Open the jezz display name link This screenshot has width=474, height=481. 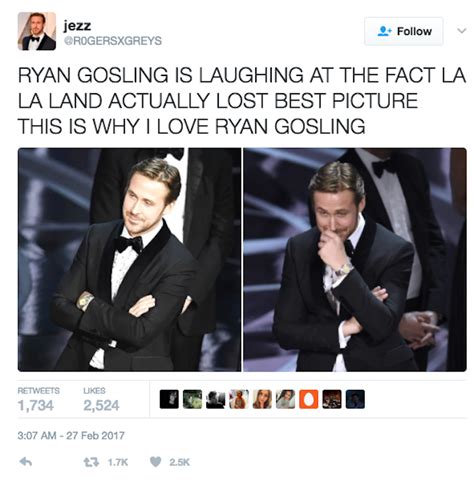(77, 26)
